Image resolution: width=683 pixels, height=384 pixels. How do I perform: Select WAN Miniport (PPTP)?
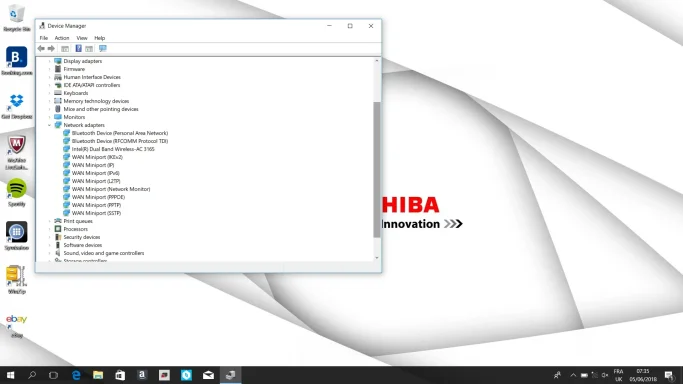[x=96, y=205]
